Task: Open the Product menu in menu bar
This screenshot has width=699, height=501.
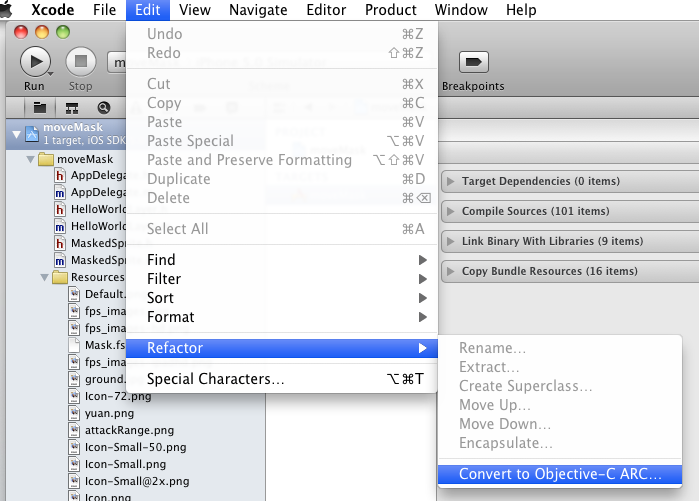Action: point(391,10)
